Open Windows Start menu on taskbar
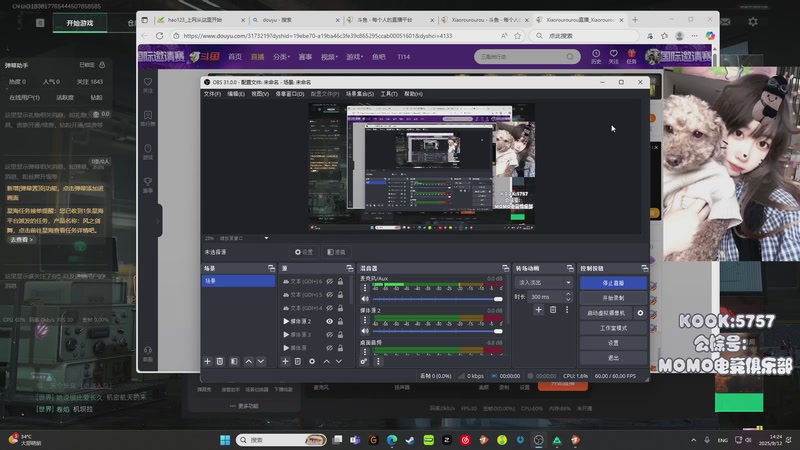Screen dimensions: 800x450 tap(224, 440)
